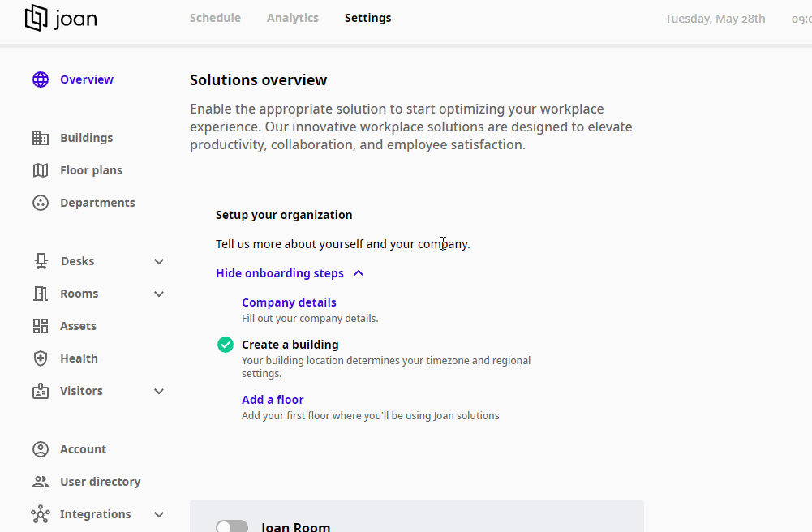The image size is (812, 532).
Task: Expand the Visitors section
Action: (x=159, y=391)
